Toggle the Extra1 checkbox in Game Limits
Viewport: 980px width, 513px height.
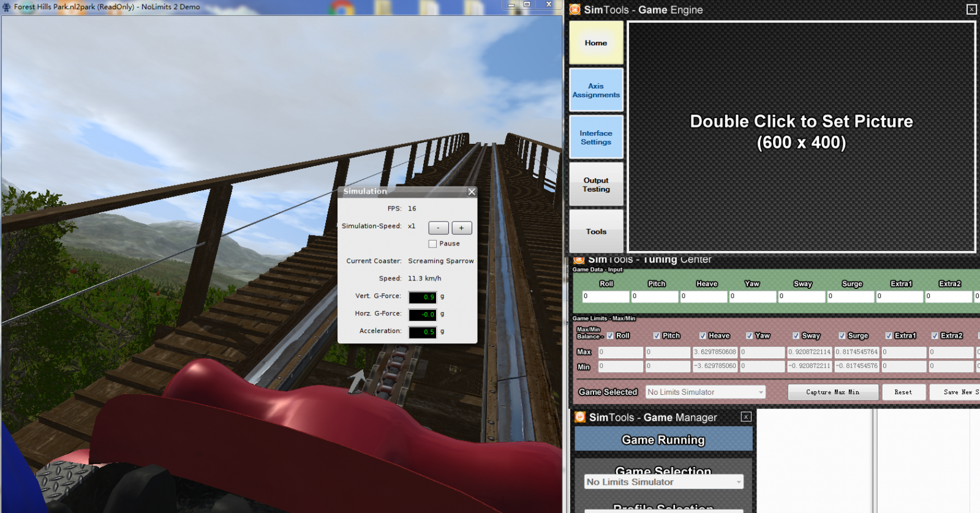pyautogui.click(x=889, y=335)
